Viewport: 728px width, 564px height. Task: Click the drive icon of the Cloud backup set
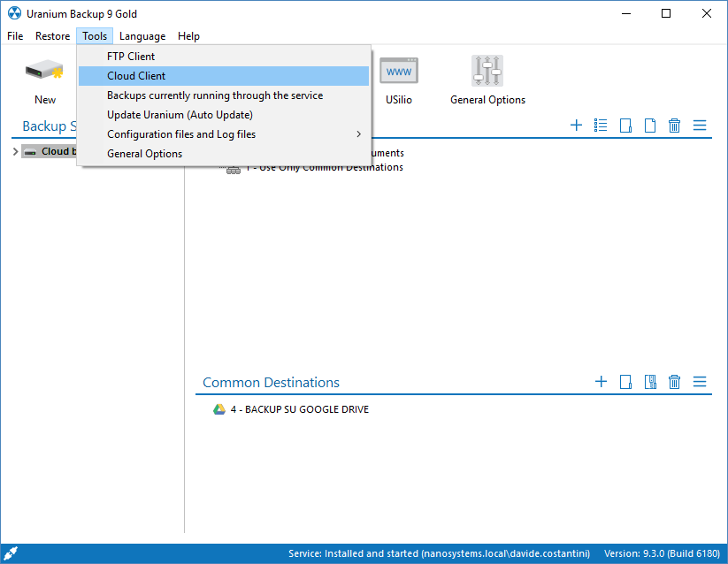coord(30,152)
